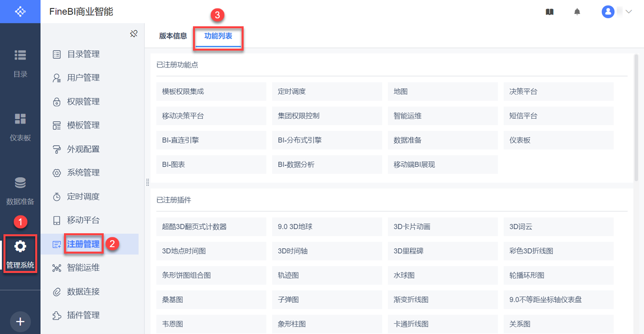Click the 超酷3D翻页式计数器 plugin item

[x=211, y=227]
